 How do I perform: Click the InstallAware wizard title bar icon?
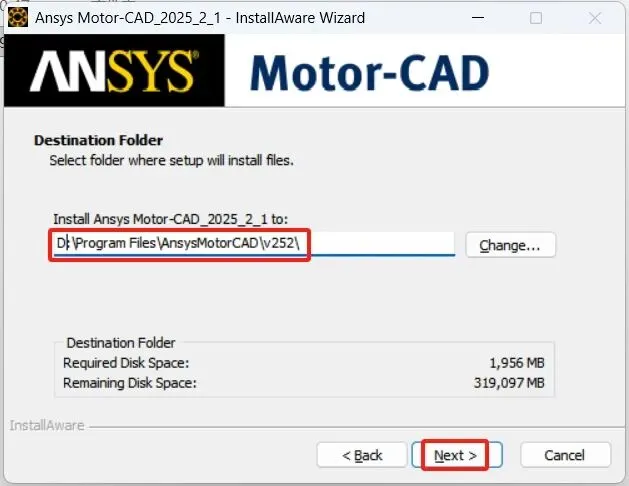tap(18, 18)
